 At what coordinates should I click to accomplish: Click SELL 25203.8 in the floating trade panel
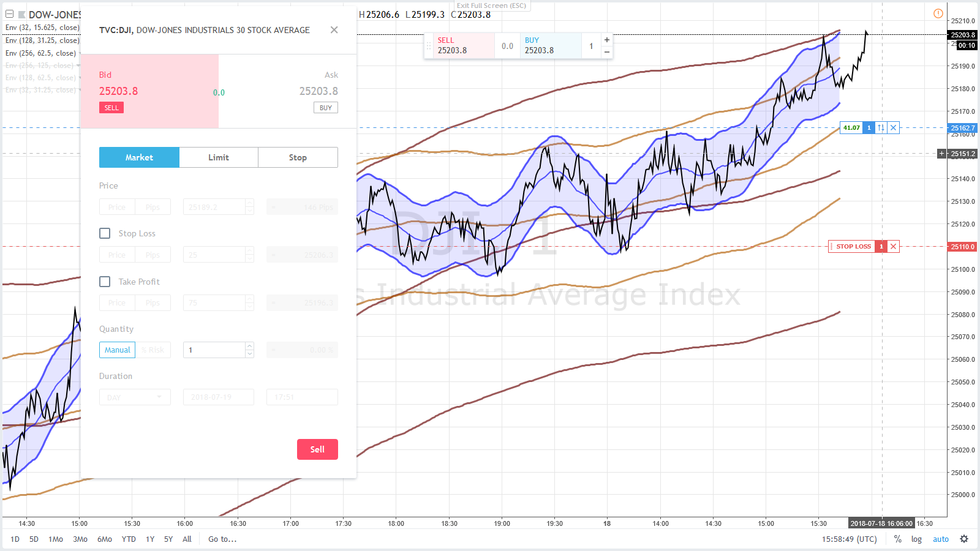(x=464, y=45)
